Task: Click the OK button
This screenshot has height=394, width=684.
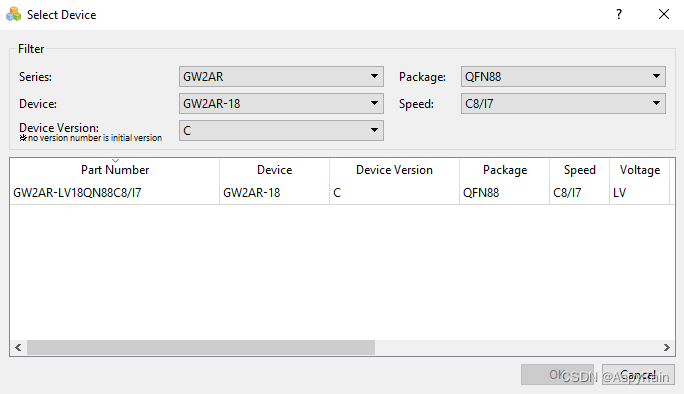Action: click(557, 374)
